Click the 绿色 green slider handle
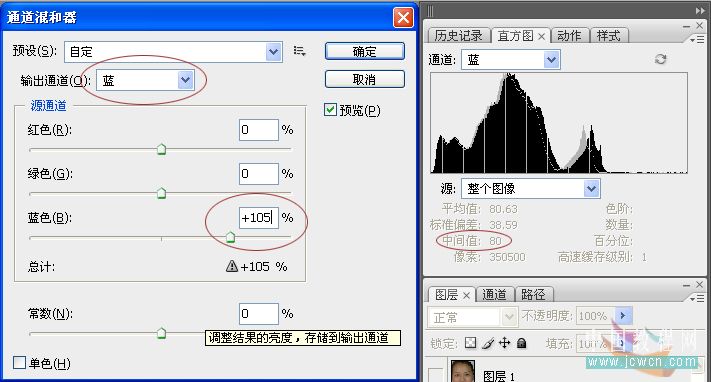This screenshot has height=382, width=711. [x=161, y=193]
